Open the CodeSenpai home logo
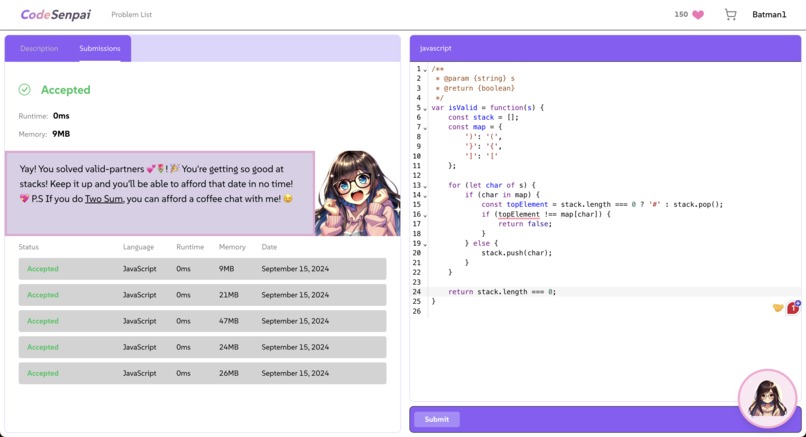806x437 pixels. (x=56, y=15)
